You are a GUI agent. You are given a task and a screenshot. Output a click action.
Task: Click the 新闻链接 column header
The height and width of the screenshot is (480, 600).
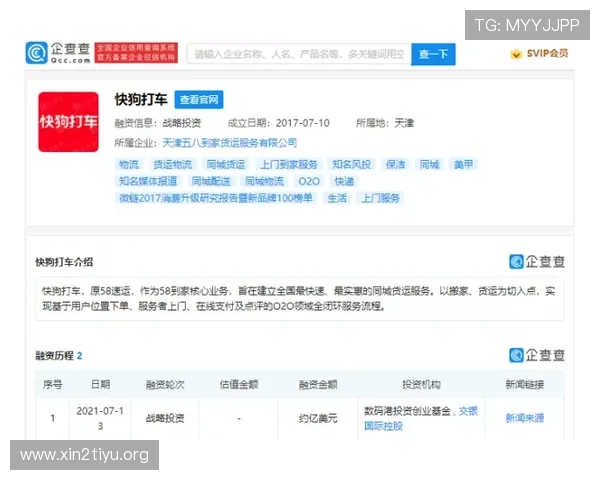(525, 384)
